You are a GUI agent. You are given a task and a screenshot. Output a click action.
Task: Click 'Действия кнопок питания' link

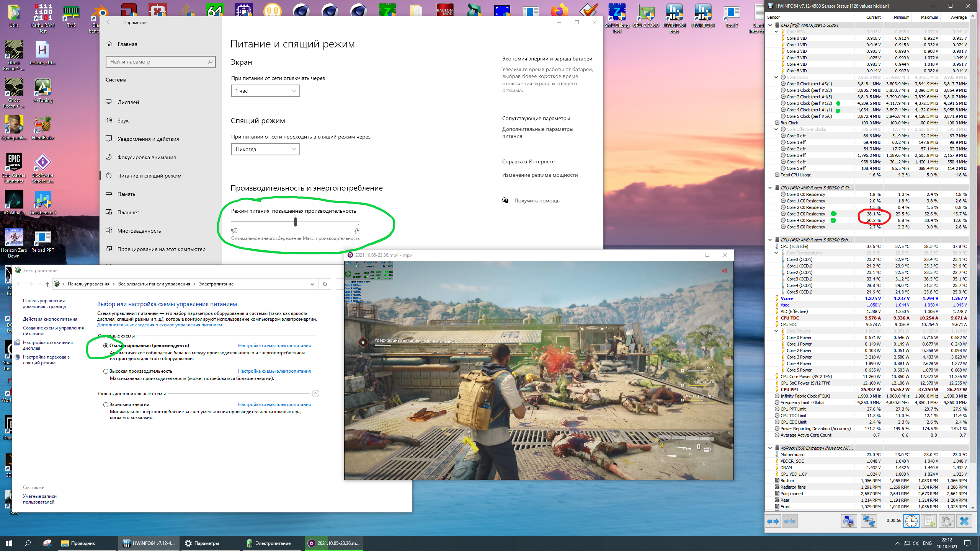[50, 319]
